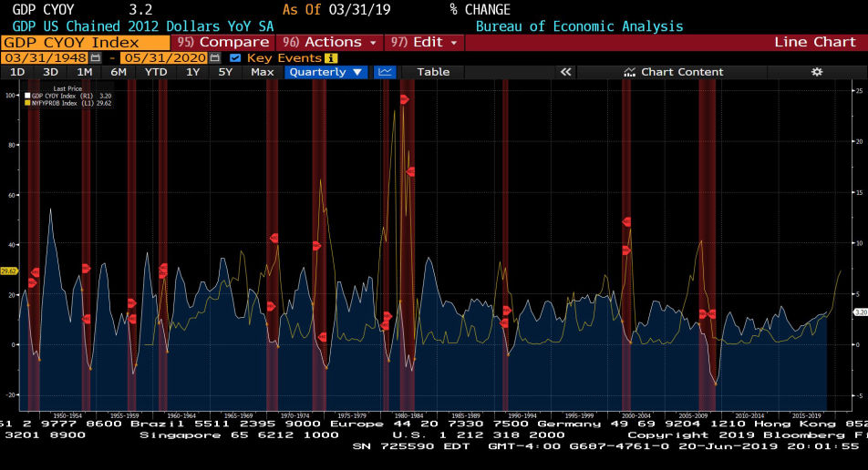
Task: Switch to the Max range tab
Action: [262, 72]
